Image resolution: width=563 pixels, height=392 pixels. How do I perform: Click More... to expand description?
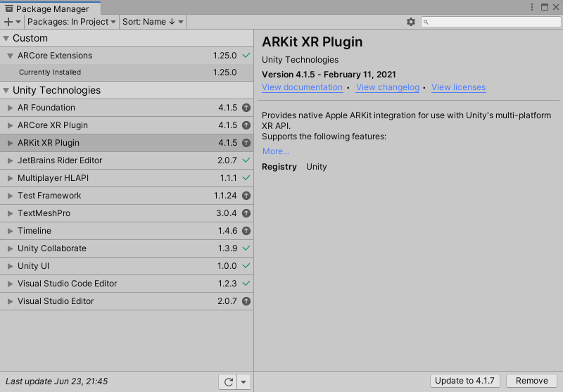point(275,151)
